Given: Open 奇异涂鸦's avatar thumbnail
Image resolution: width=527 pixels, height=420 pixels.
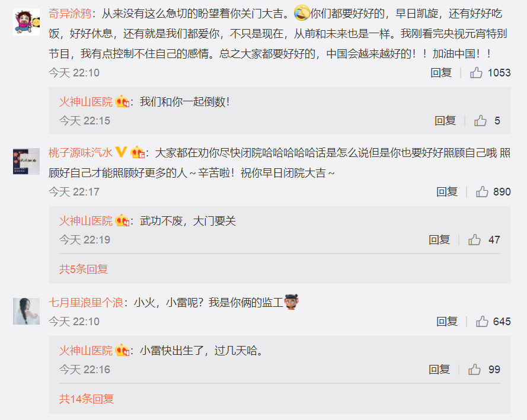Looking at the screenshot, I should [26, 22].
